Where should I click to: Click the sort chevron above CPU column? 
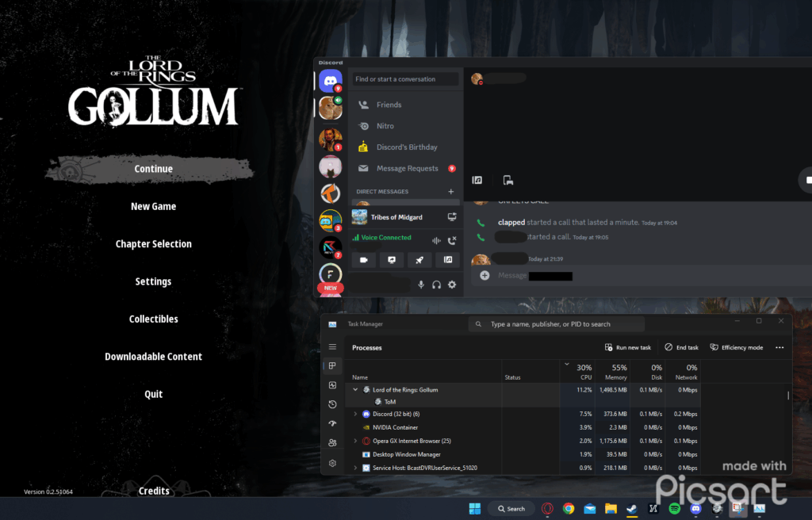tap(567, 365)
